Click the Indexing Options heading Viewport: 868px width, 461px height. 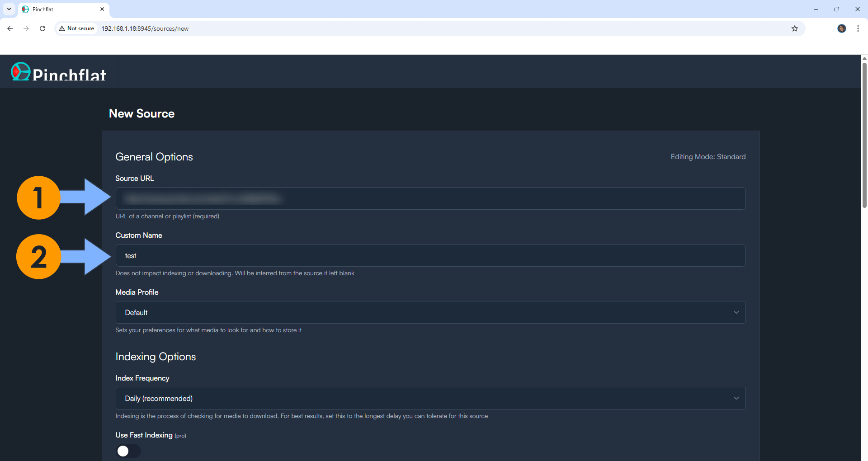pyautogui.click(x=156, y=357)
